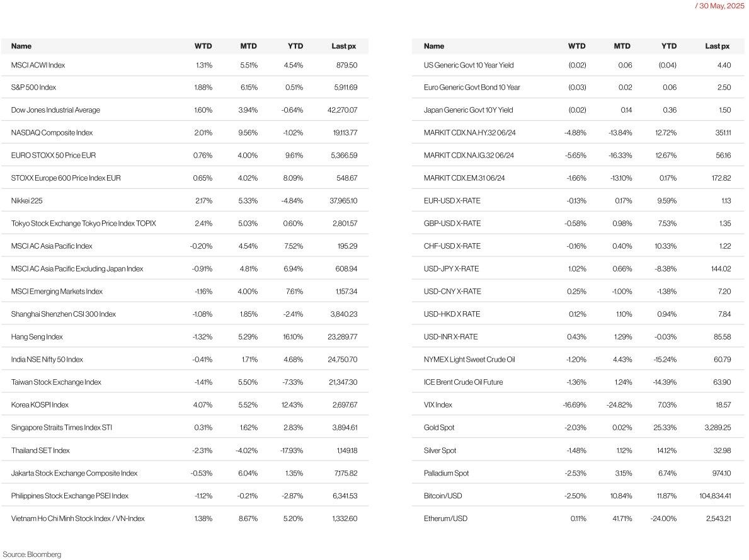Click the Nikkei 225 row label
This screenshot has height=560, width=749.
point(26,201)
